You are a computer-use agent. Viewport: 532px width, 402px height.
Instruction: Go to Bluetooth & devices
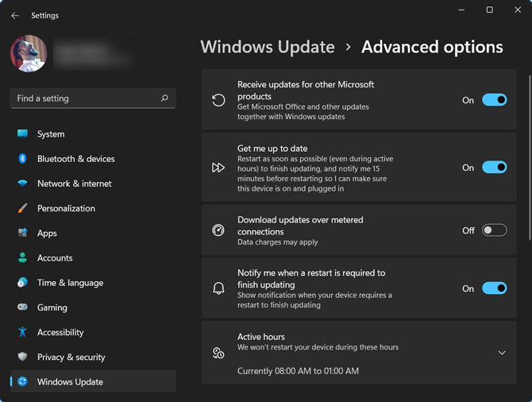tap(93, 159)
